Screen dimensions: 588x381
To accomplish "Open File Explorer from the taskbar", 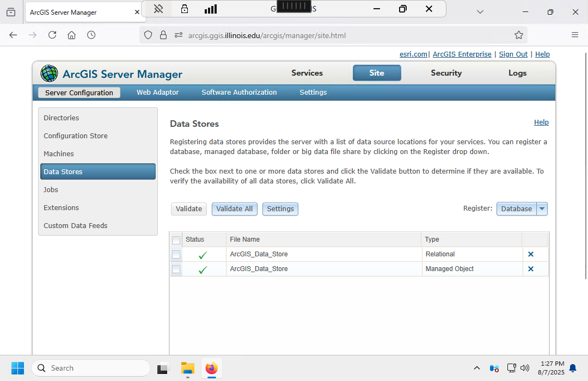I will point(187,368).
